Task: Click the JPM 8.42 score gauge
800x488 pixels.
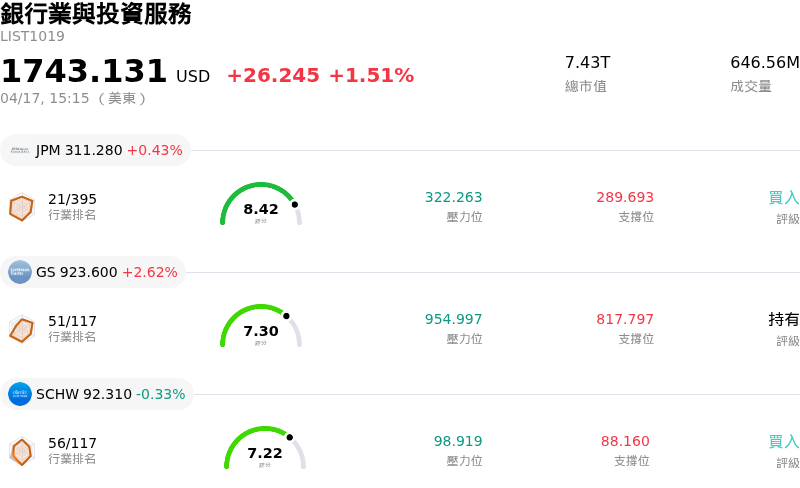Action: (x=261, y=205)
